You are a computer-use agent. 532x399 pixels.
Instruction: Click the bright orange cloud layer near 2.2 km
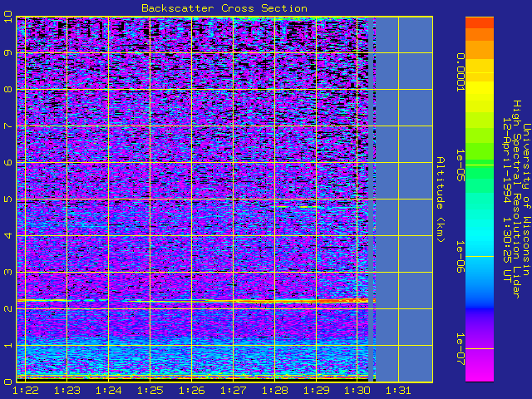point(305,301)
